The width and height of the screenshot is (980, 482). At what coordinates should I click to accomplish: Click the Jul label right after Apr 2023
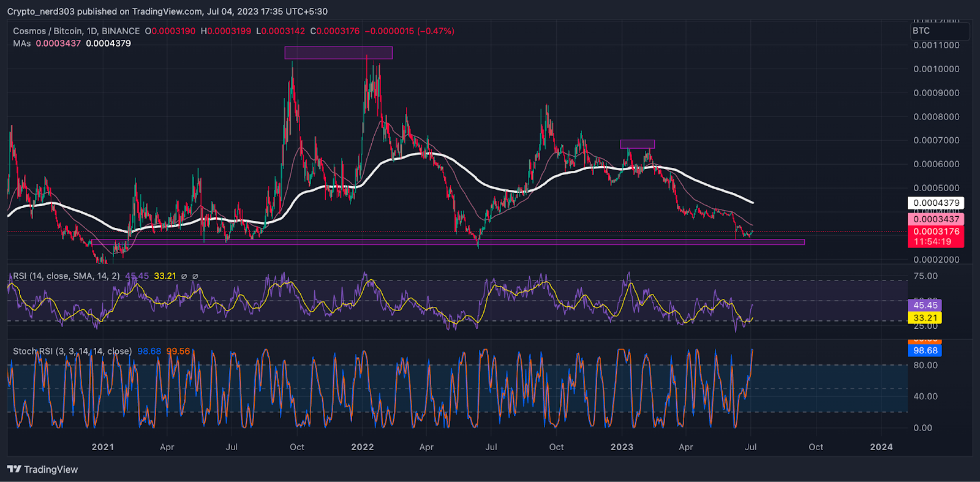click(751, 447)
